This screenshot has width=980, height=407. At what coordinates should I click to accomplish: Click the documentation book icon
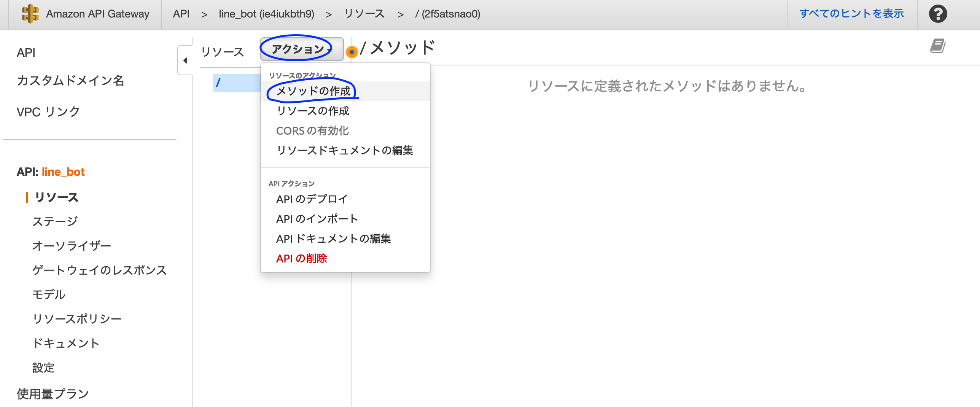[937, 45]
